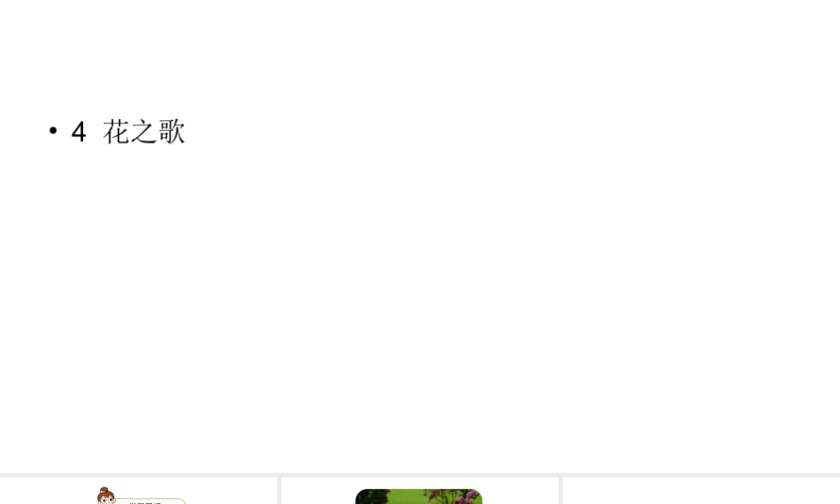Screen dimensions: 840x504
Task: Open the middle slide thumbnail with the garden photo
Action: (419, 491)
